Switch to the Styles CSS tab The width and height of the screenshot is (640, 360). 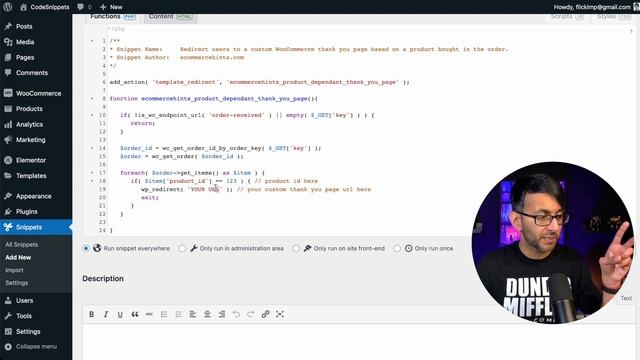tap(613, 17)
